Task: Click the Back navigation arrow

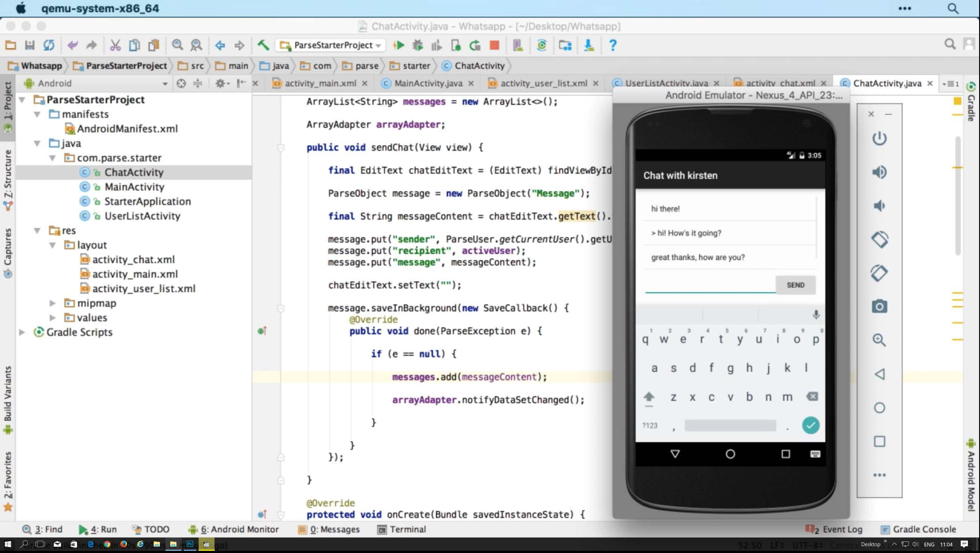Action: click(220, 45)
